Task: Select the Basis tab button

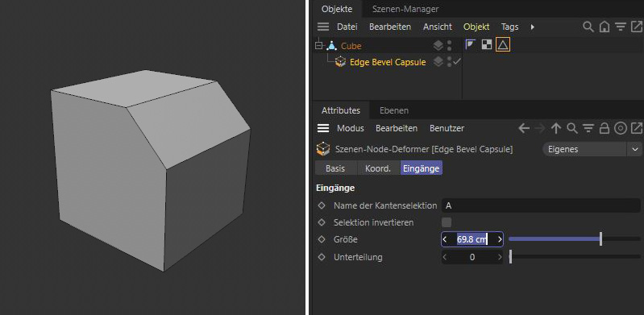Action: (x=335, y=168)
